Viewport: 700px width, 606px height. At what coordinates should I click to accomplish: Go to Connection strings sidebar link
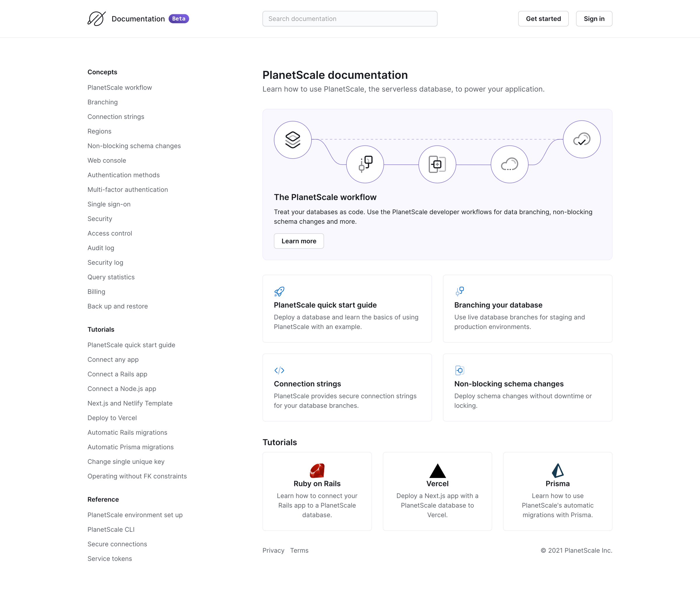116,117
